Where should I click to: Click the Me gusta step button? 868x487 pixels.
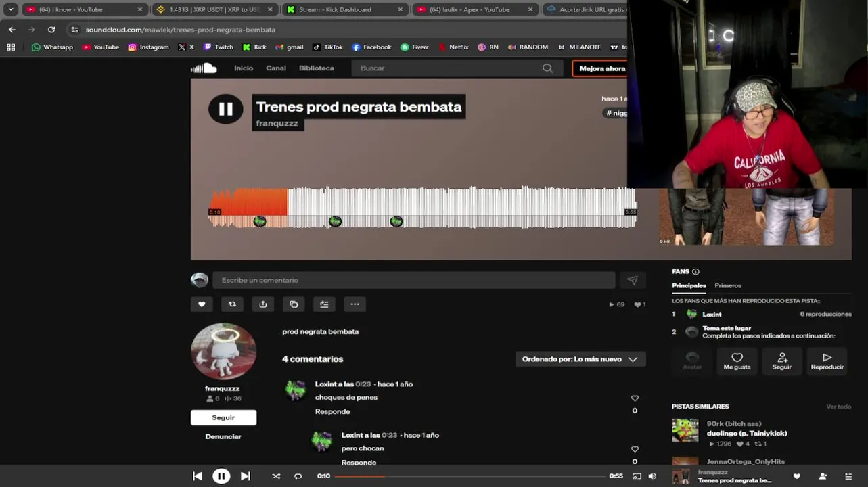coord(737,361)
